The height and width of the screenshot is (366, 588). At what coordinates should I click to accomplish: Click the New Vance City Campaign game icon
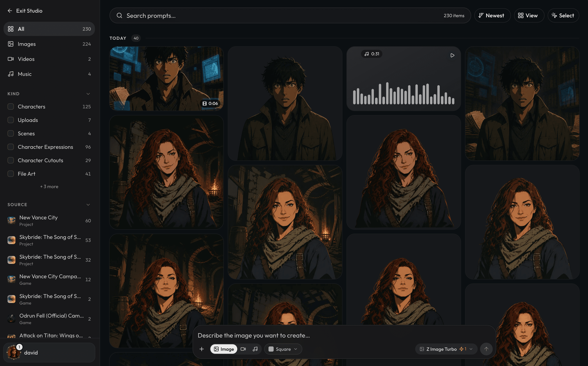point(11,279)
